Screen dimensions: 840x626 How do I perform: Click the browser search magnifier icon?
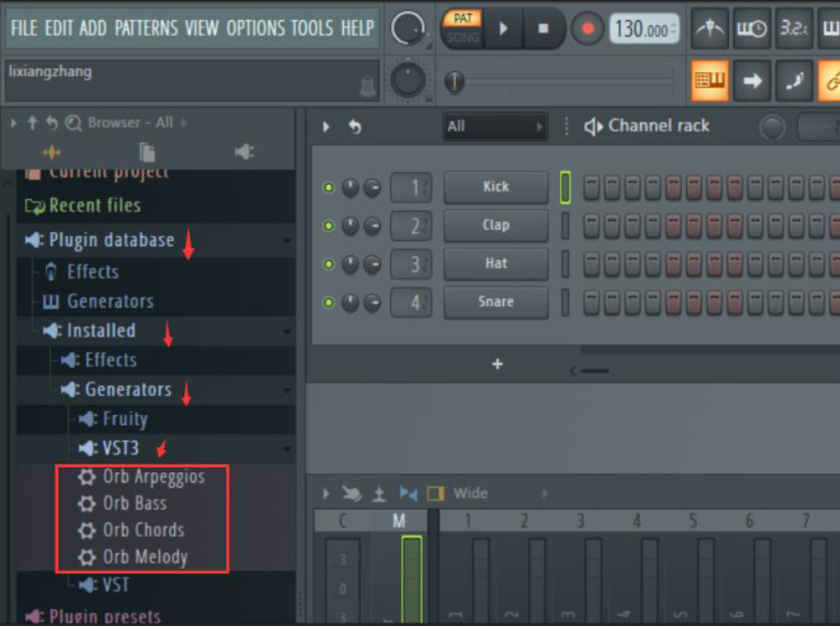[73, 123]
